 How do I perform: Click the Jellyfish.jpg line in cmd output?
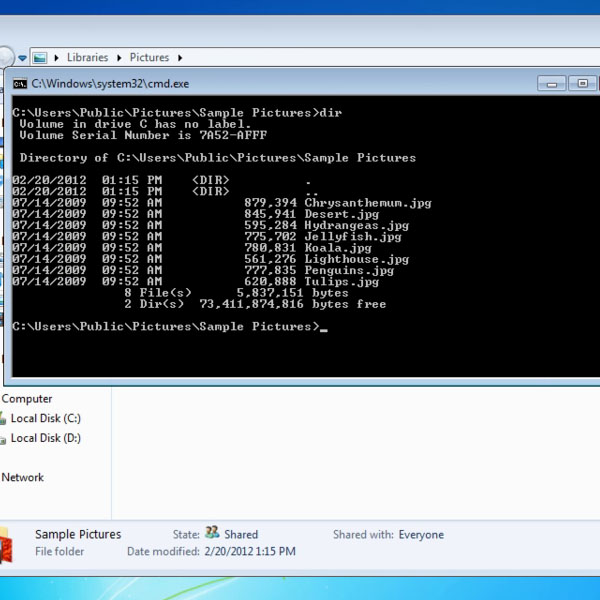click(x=207, y=236)
